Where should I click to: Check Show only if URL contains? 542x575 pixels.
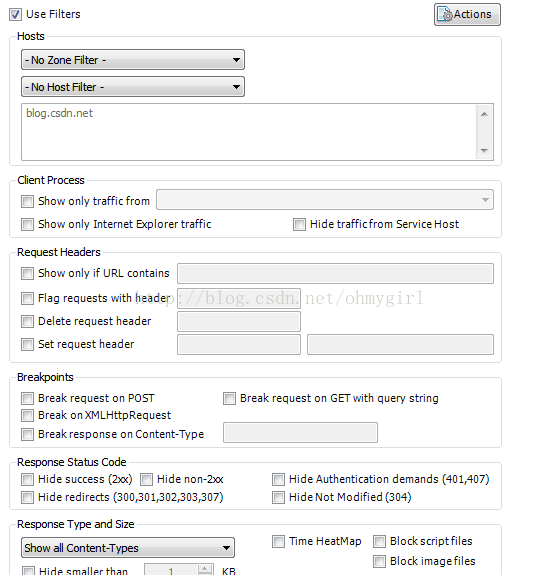tap(28, 274)
